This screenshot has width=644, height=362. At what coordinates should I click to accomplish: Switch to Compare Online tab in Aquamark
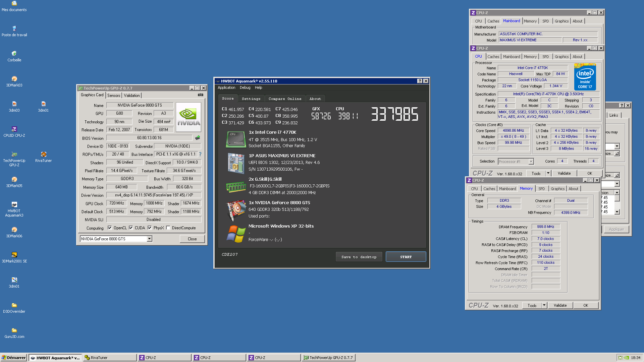285,99
